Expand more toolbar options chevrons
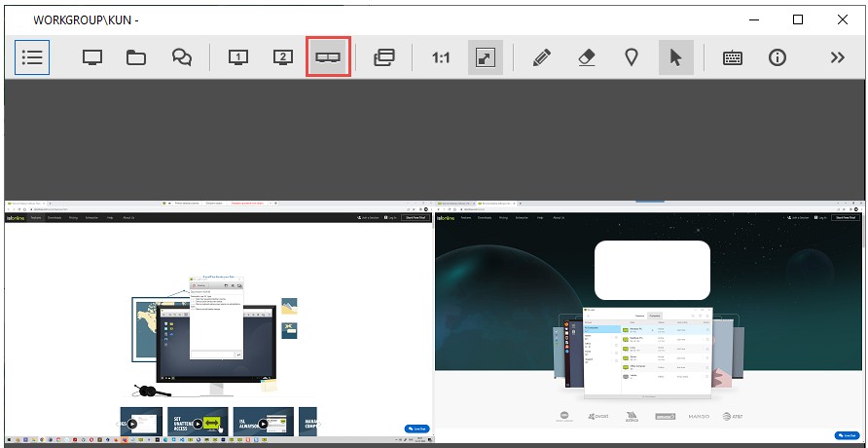868x448 pixels. (838, 57)
